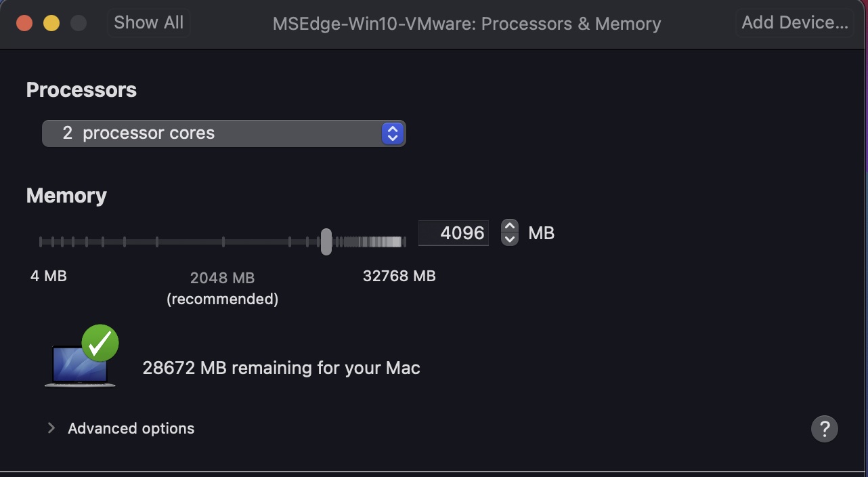868x477 pixels.
Task: Minimize the window with yellow button
Action: pyautogui.click(x=51, y=24)
